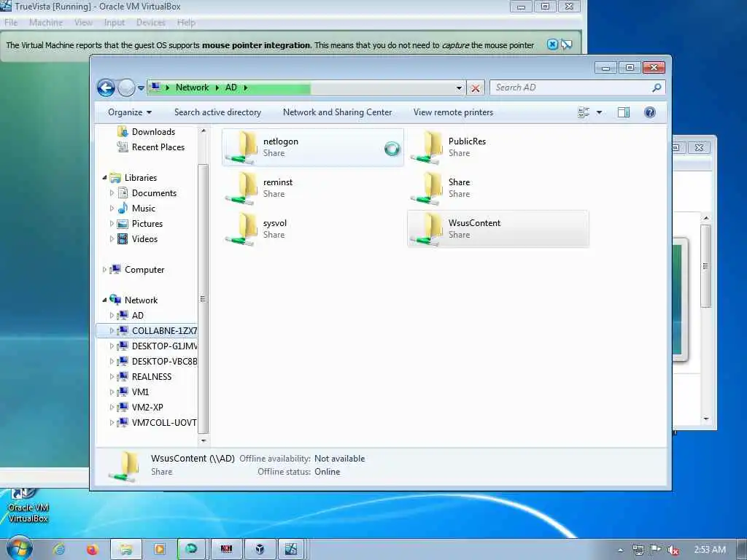Image resolution: width=747 pixels, height=560 pixels.
Task: Expand the Computer tree node
Action: click(104, 270)
